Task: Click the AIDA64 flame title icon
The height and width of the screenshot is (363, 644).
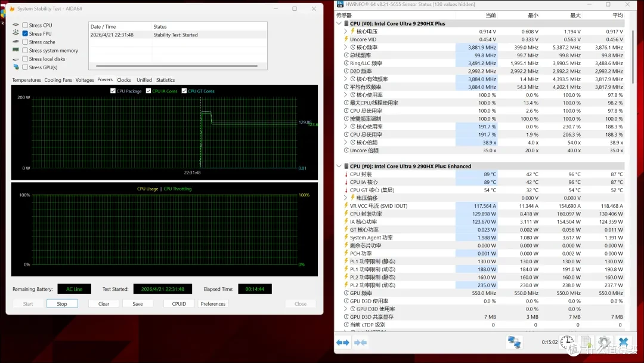Action: [12, 8]
